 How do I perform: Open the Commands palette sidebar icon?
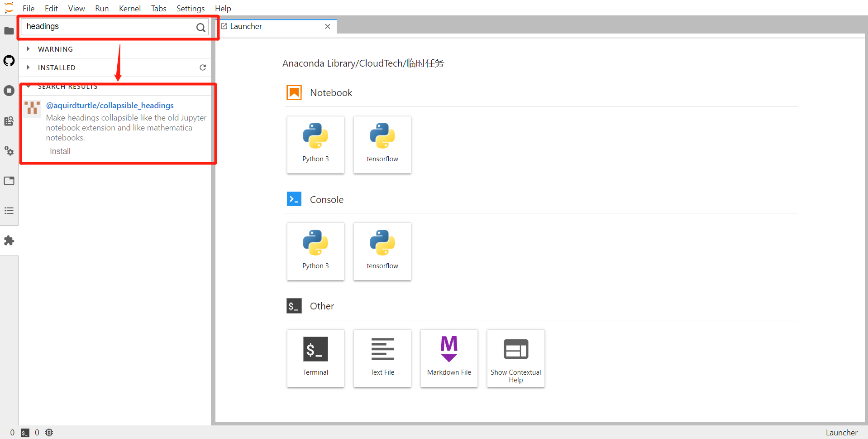[9, 121]
